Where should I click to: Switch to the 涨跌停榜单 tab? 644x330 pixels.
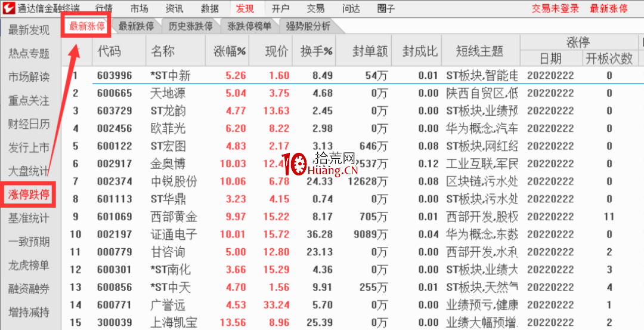pyautogui.click(x=249, y=26)
